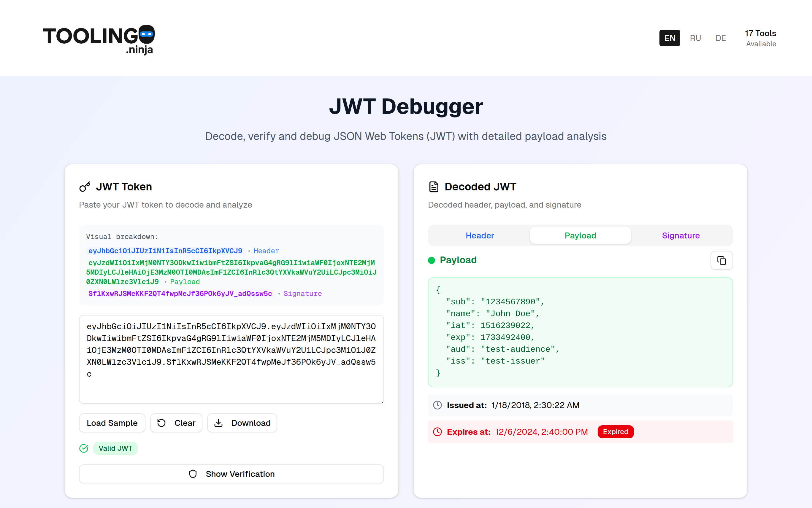Click the "sub": "1234567890" line
Image resolution: width=812 pixels, height=508 pixels.
tap(495, 302)
